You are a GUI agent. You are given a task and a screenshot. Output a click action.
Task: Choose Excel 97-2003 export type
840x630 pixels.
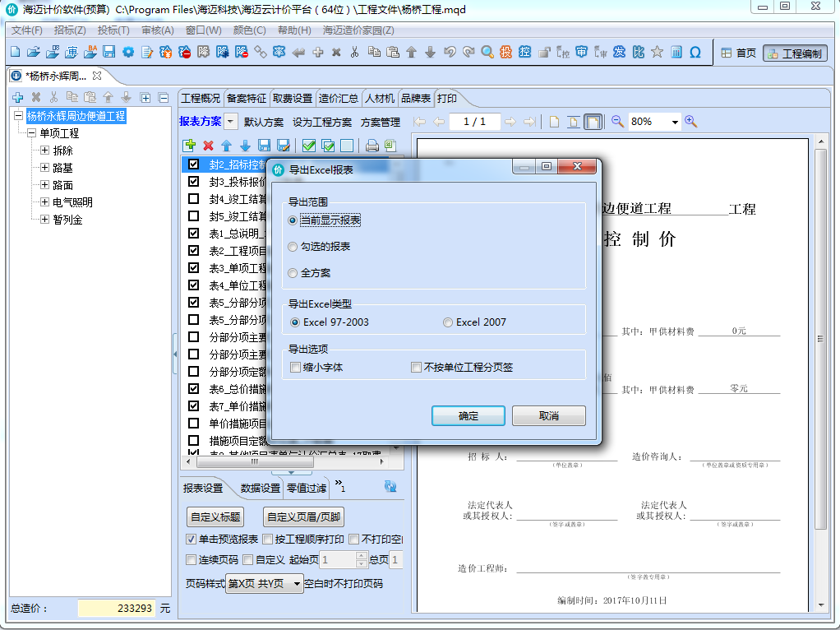[x=295, y=322]
